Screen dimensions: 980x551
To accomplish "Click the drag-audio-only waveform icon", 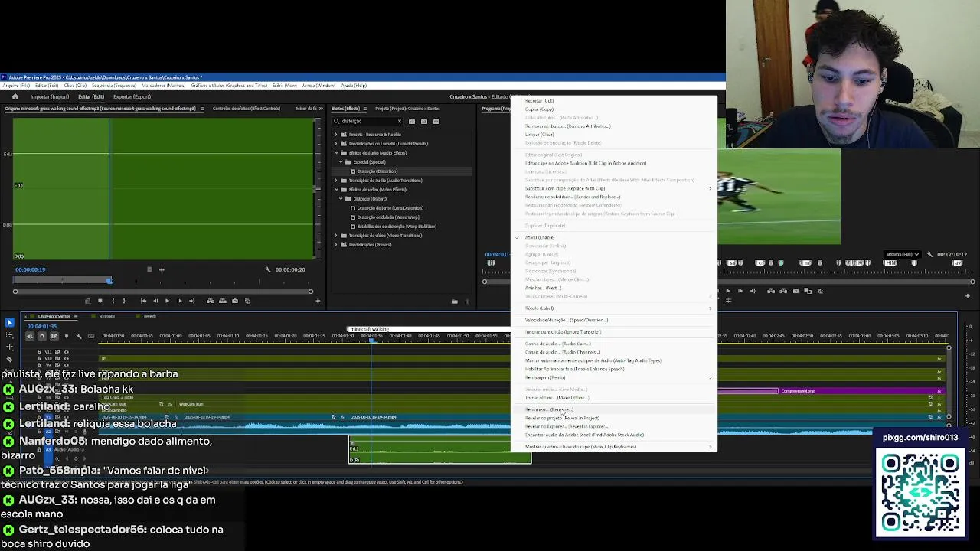I will tap(161, 269).
